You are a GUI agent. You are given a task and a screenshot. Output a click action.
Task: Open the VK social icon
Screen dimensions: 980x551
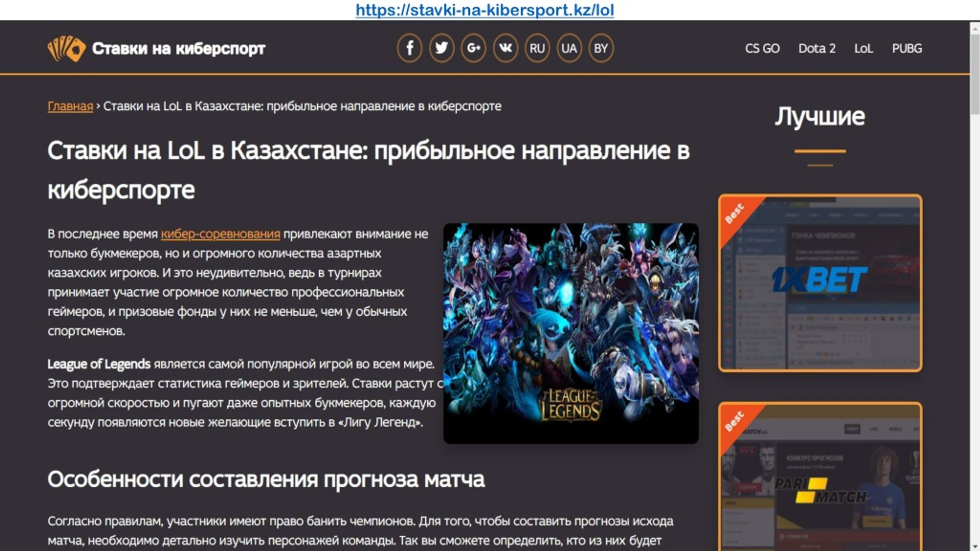click(505, 48)
